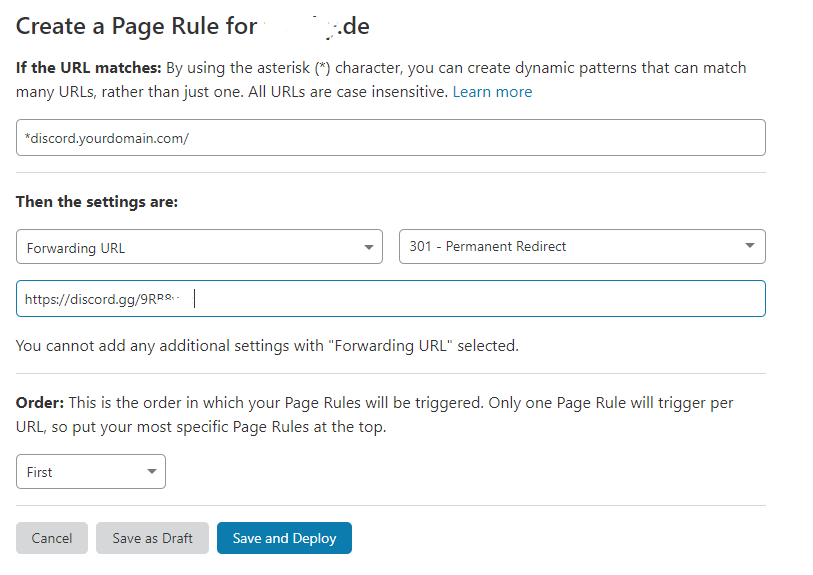Open the Forwarding URL setting dropdown
The image size is (813, 575).
(x=199, y=247)
